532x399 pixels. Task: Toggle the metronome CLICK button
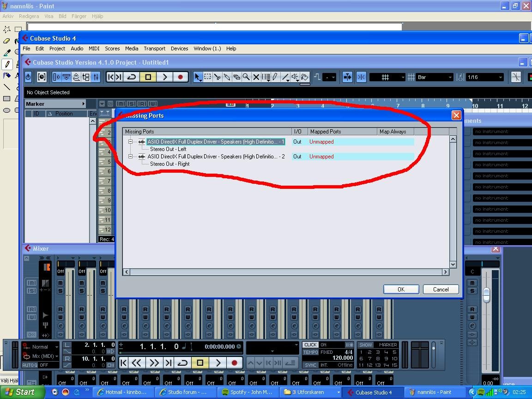(310, 345)
